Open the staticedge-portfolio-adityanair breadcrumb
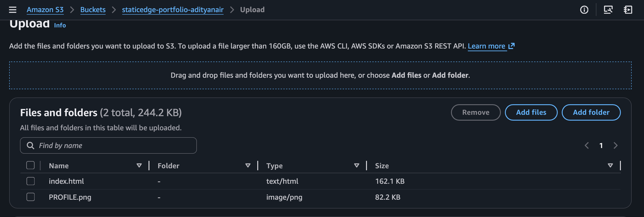Image resolution: width=644 pixels, height=217 pixels. (173, 10)
